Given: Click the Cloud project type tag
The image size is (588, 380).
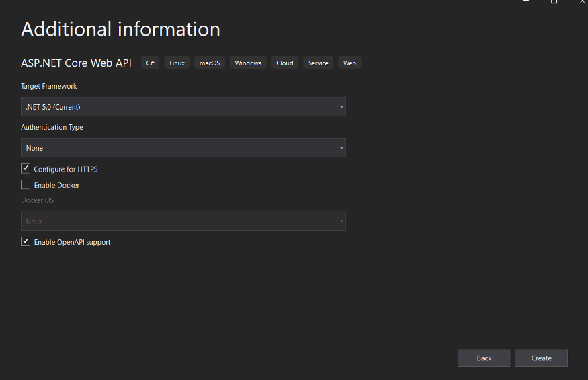Looking at the screenshot, I should 285,63.
